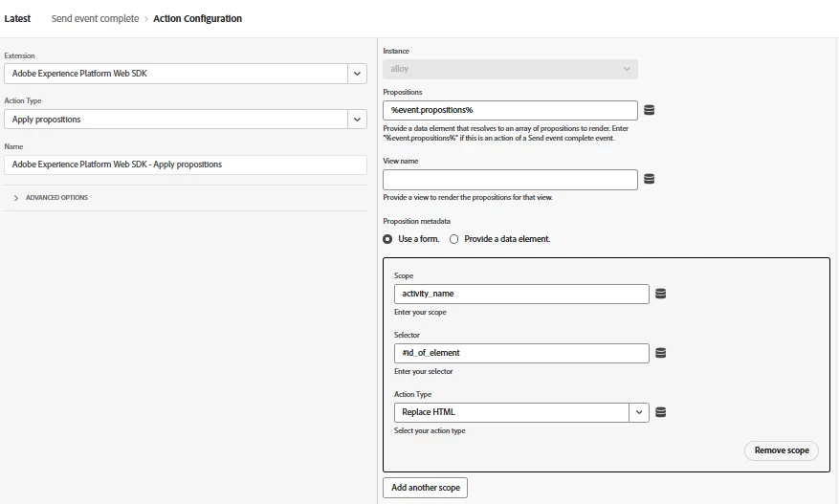Open data element picker beside Replace HTML dropdown
The width and height of the screenshot is (839, 504).
661,412
